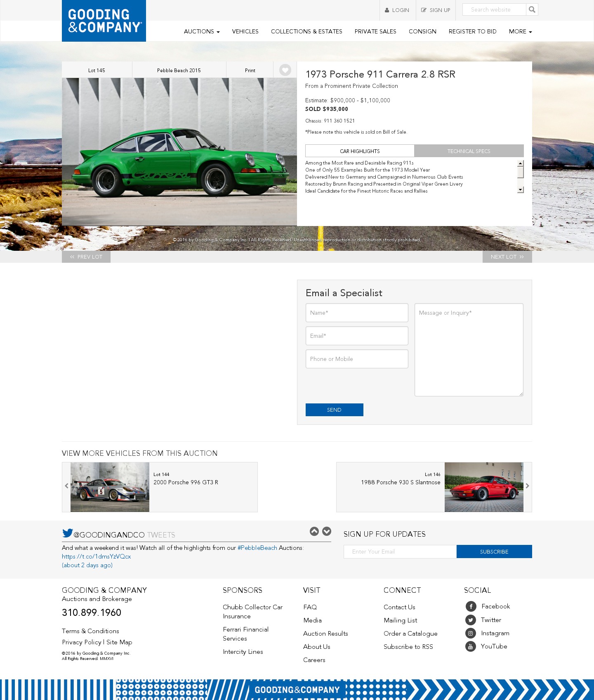The height and width of the screenshot is (700, 594).
Task: Open the #PebbleBeach hashtag link
Action: [x=257, y=548]
